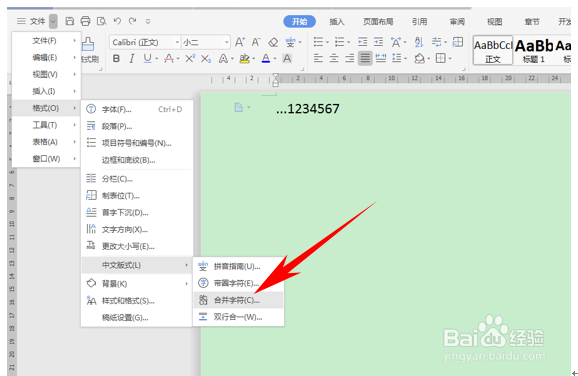Screen dimensions: 578x376
Task: Expand borders dropdown arrow
Action: click(x=450, y=59)
